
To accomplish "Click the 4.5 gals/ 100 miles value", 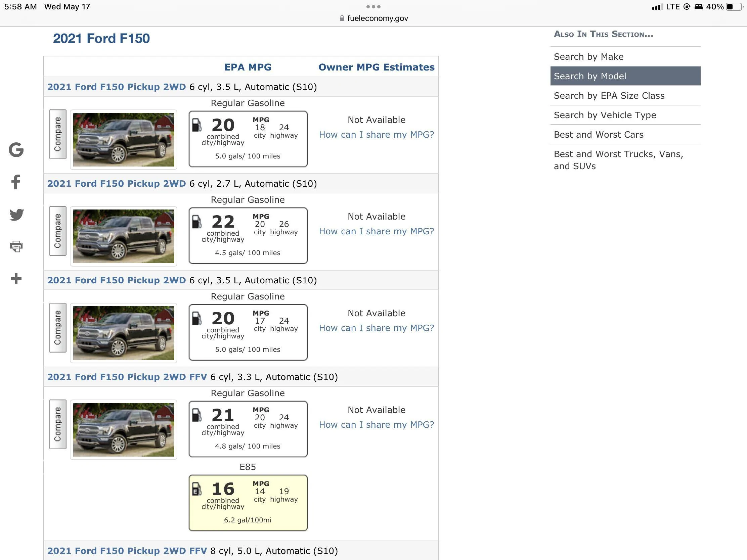I will click(248, 253).
